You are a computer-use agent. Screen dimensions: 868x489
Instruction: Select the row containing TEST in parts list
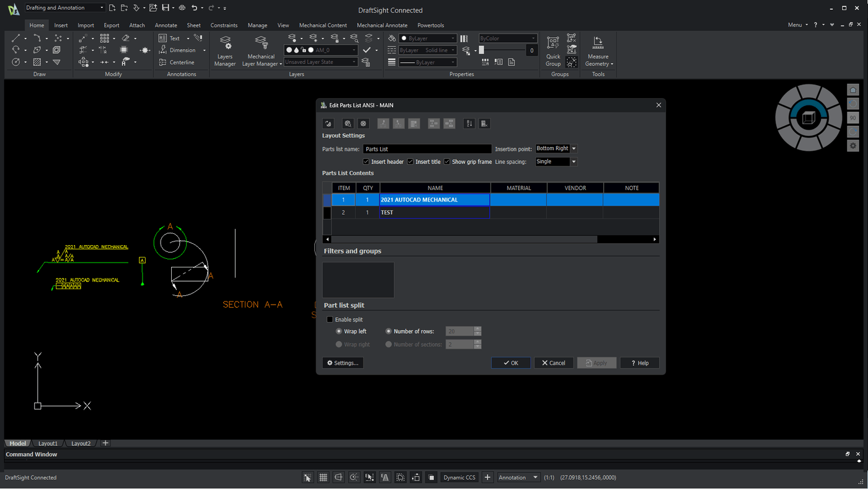(x=434, y=212)
